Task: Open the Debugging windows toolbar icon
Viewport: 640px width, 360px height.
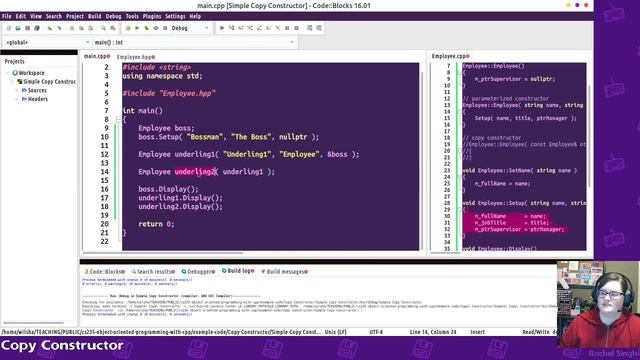Action: (x=310, y=28)
